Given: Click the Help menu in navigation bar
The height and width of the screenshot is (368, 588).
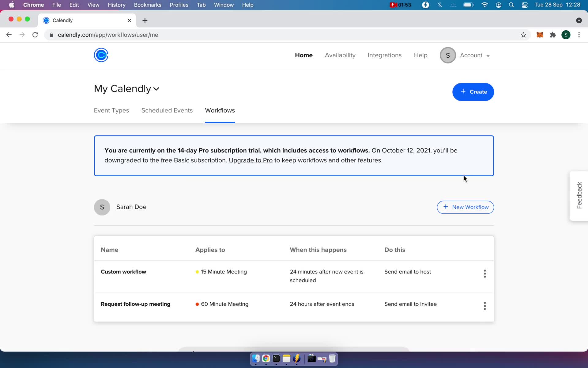Looking at the screenshot, I should click(x=420, y=55).
